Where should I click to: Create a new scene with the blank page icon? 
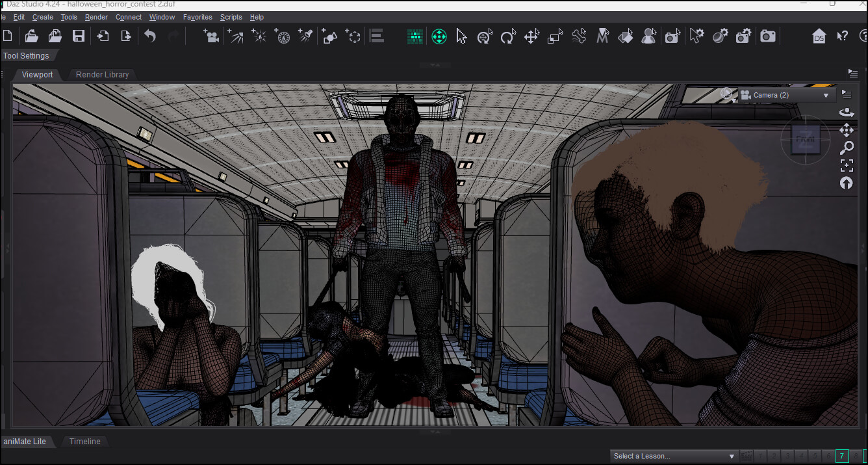[x=7, y=36]
